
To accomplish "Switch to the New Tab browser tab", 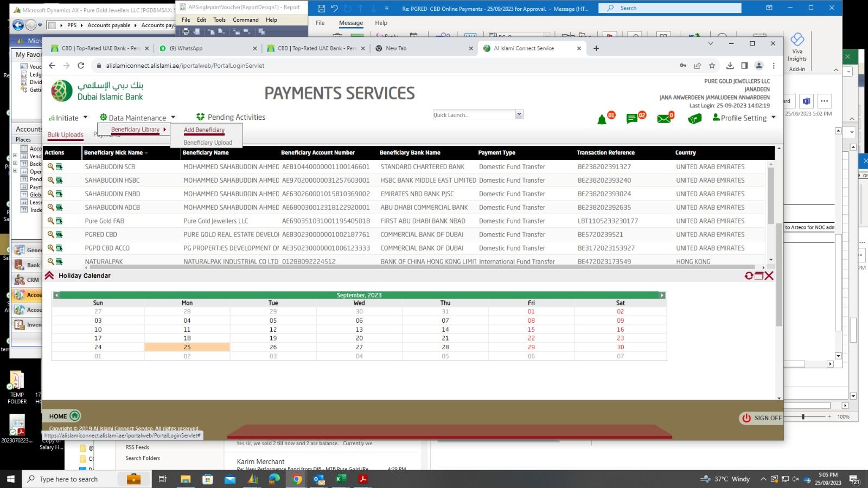I will tap(423, 48).
